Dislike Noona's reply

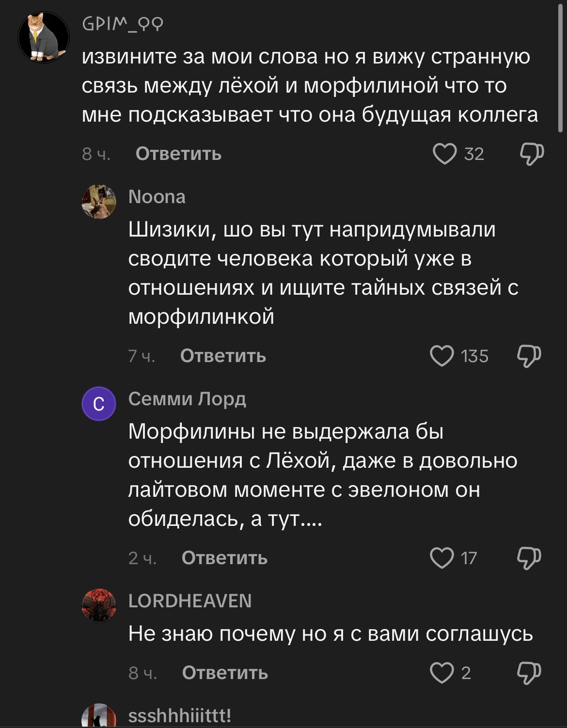click(529, 356)
